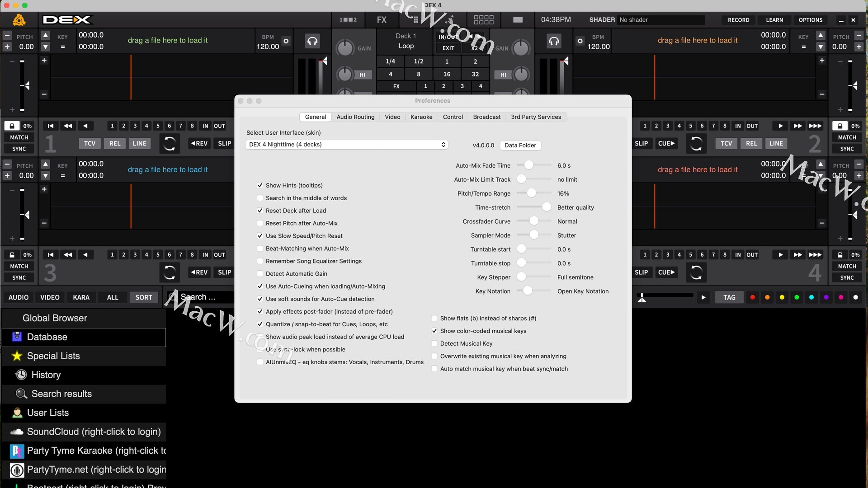Click the Data Folder button

520,145
